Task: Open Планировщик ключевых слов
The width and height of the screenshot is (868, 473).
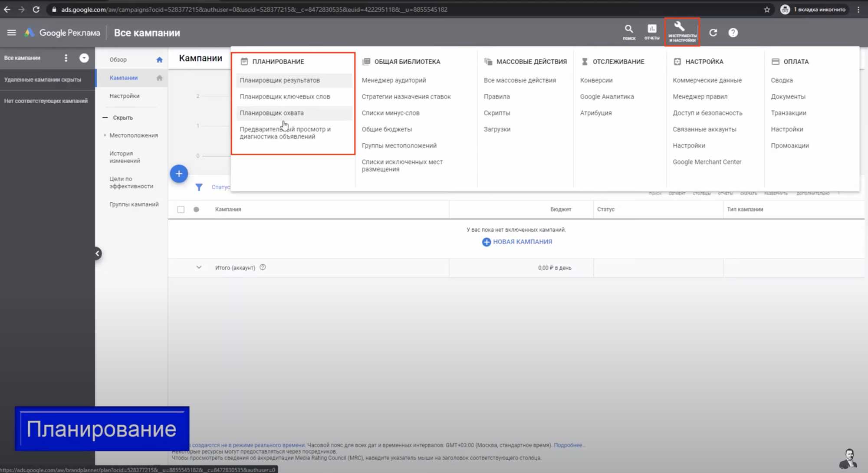Action: click(285, 97)
